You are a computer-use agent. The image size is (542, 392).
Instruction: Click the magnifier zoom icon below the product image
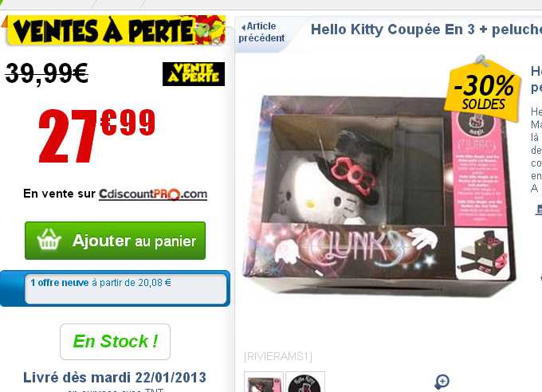[442, 382]
